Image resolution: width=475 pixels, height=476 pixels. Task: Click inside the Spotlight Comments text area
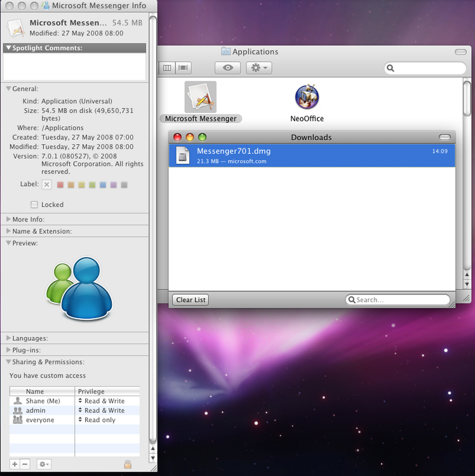pyautogui.click(x=74, y=66)
